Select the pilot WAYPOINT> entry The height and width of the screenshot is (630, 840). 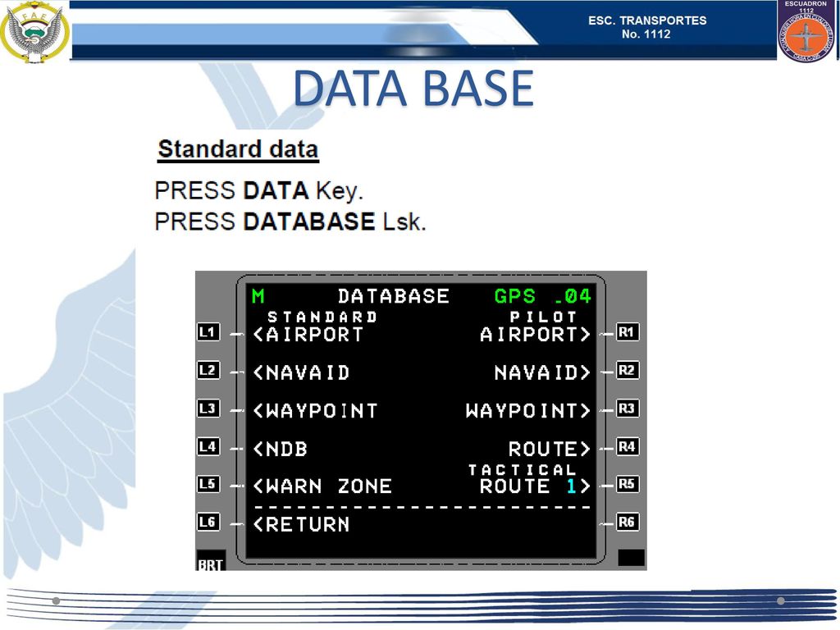coord(528,411)
